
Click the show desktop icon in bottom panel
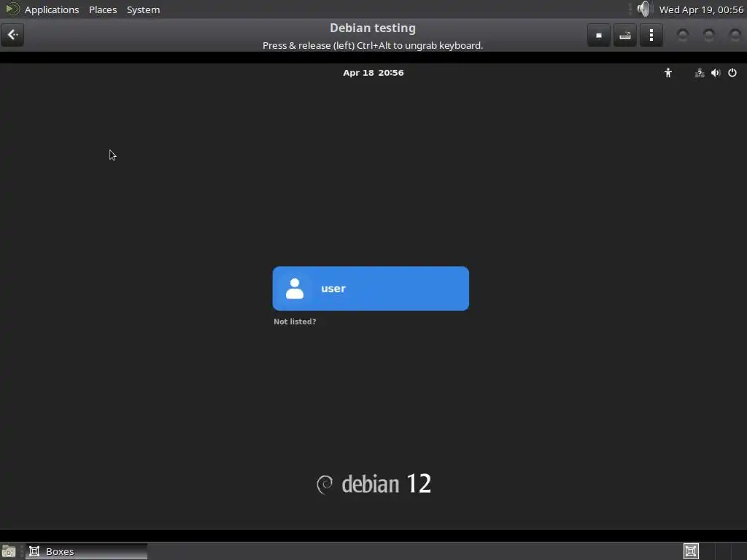click(x=9, y=551)
